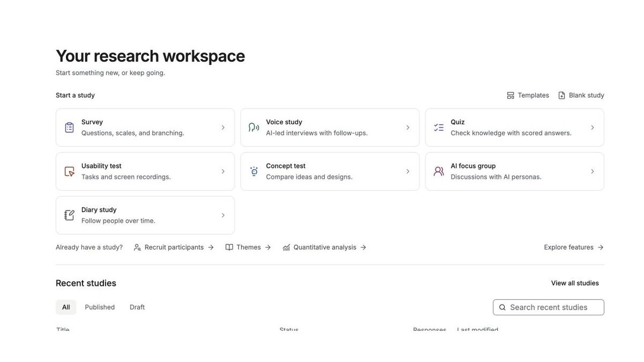Open Templates

[528, 96]
